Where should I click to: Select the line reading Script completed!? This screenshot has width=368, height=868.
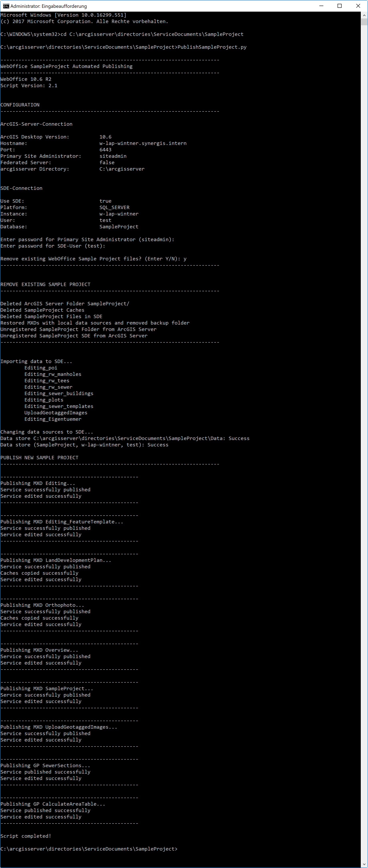click(x=26, y=836)
